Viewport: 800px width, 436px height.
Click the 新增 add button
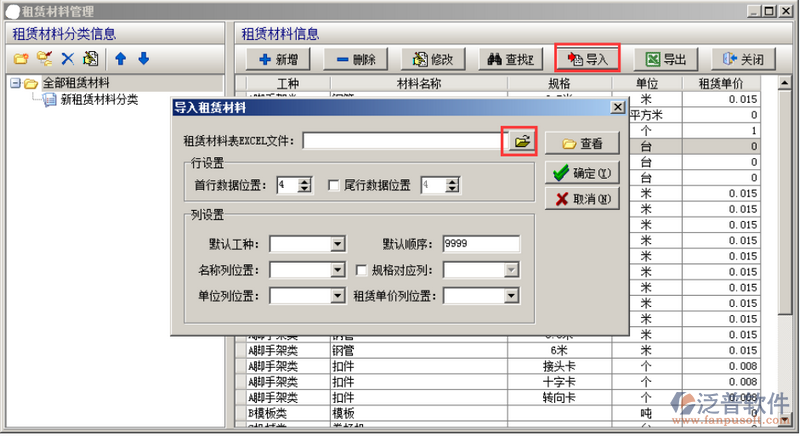pyautogui.click(x=278, y=60)
